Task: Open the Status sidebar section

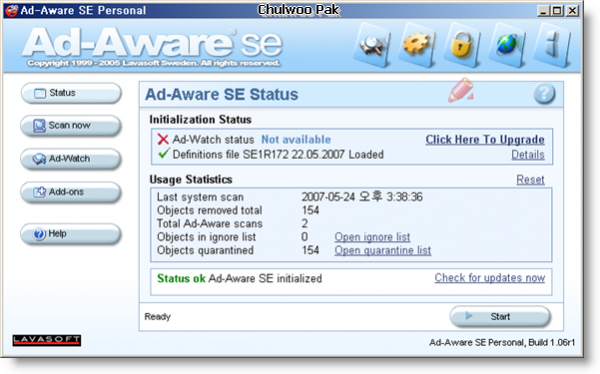Action: pos(71,93)
